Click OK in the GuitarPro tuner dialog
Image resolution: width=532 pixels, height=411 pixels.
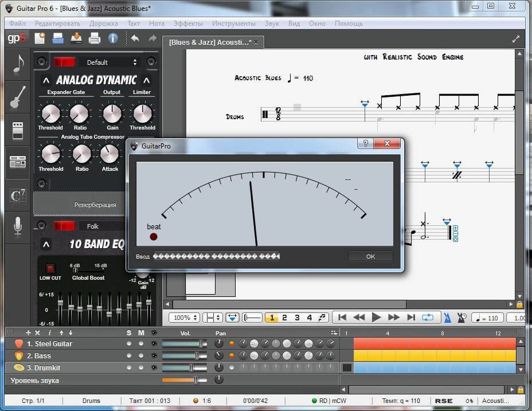(370, 257)
